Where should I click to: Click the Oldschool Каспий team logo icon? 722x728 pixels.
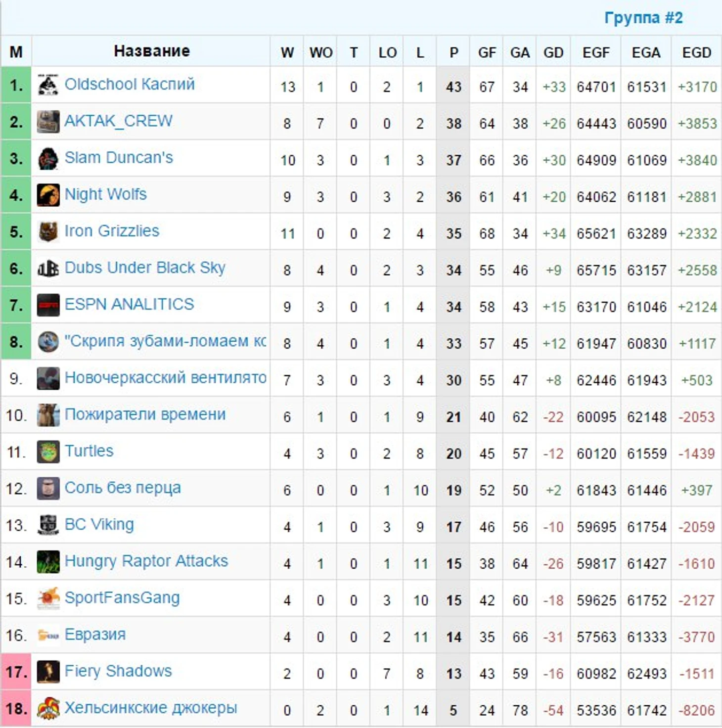pos(48,85)
